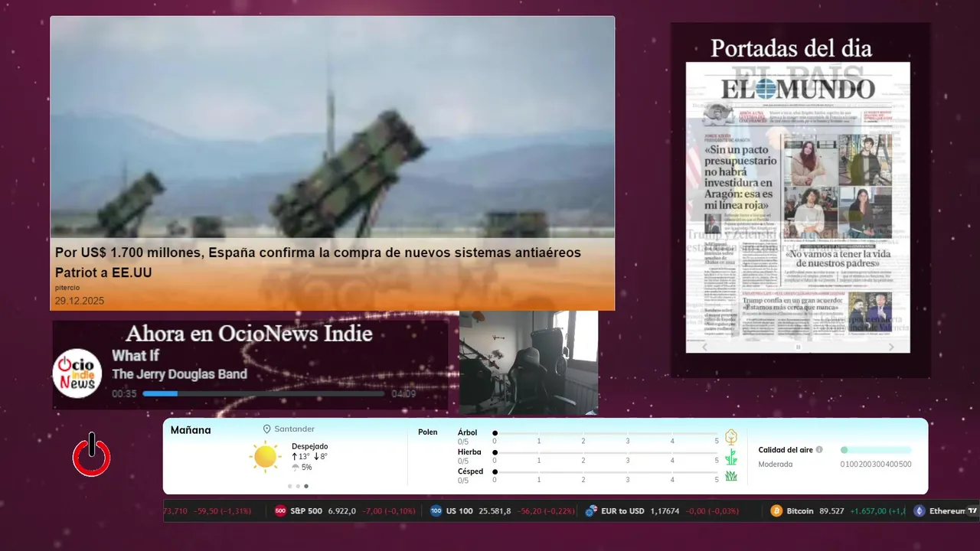
Task: Click the Césped pollen level slider
Action: coord(606,472)
